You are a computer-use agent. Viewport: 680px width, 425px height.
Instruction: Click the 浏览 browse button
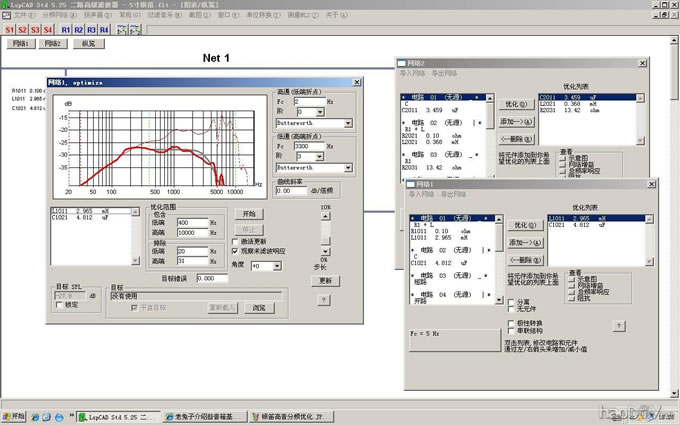259,308
